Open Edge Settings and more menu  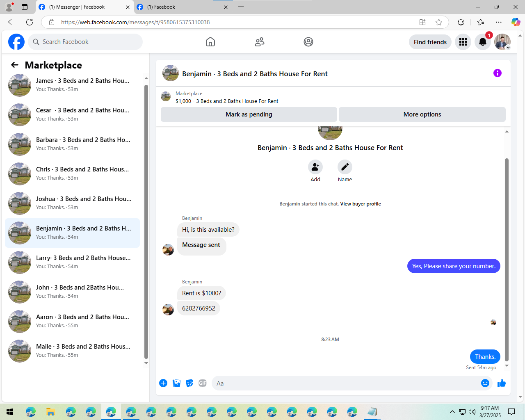(499, 22)
